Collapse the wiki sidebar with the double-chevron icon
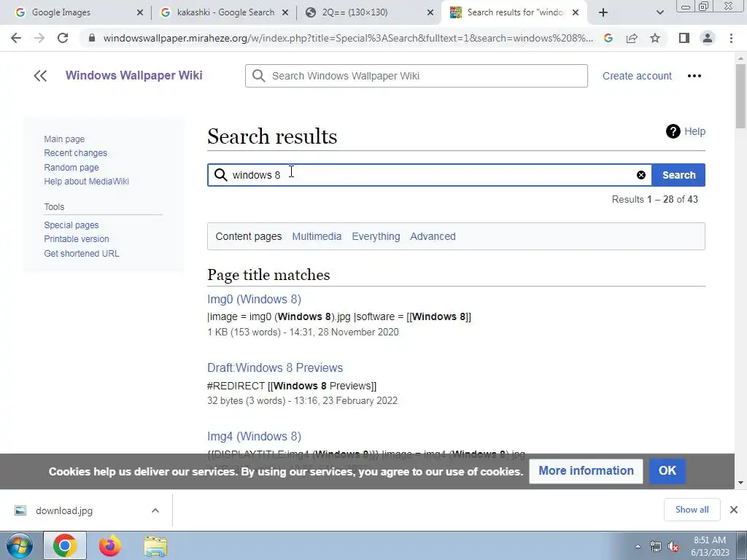 click(x=40, y=76)
